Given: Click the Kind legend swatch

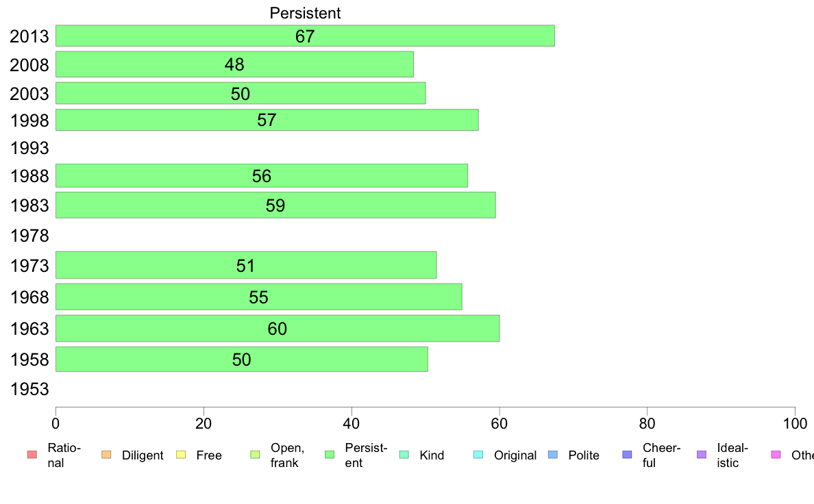Looking at the screenshot, I should pos(404,455).
